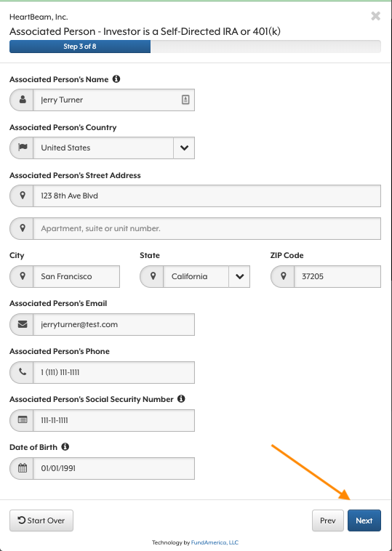Viewport: 392px width, 551px height.
Task: Click the phone handset icon
Action: [23, 371]
